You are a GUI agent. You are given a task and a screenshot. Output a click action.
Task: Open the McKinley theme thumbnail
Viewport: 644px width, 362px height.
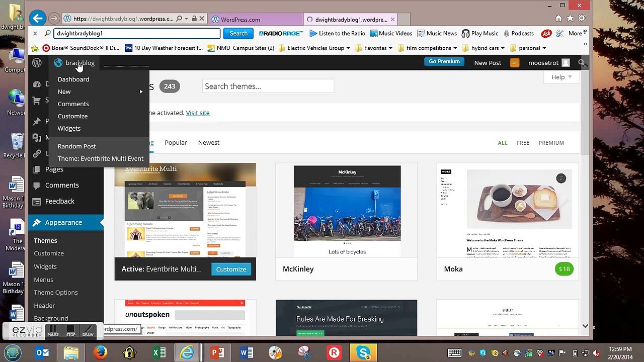pos(347,211)
